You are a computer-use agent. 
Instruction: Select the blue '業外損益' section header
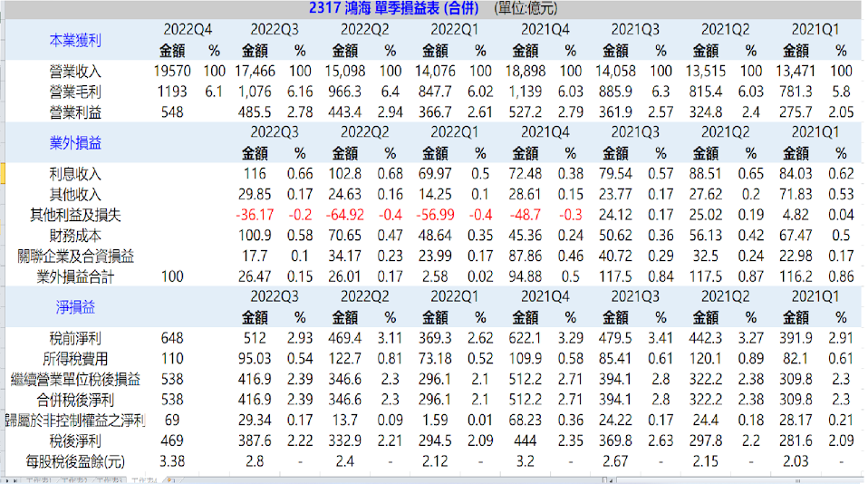coord(74,143)
